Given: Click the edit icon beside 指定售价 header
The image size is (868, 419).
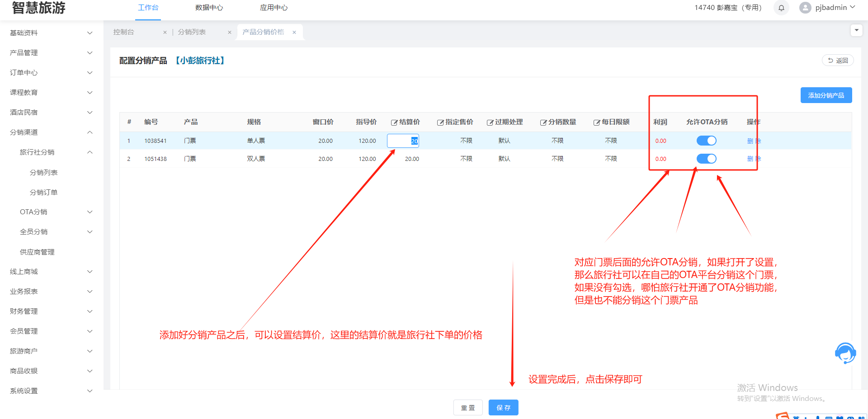Looking at the screenshot, I should tap(440, 122).
